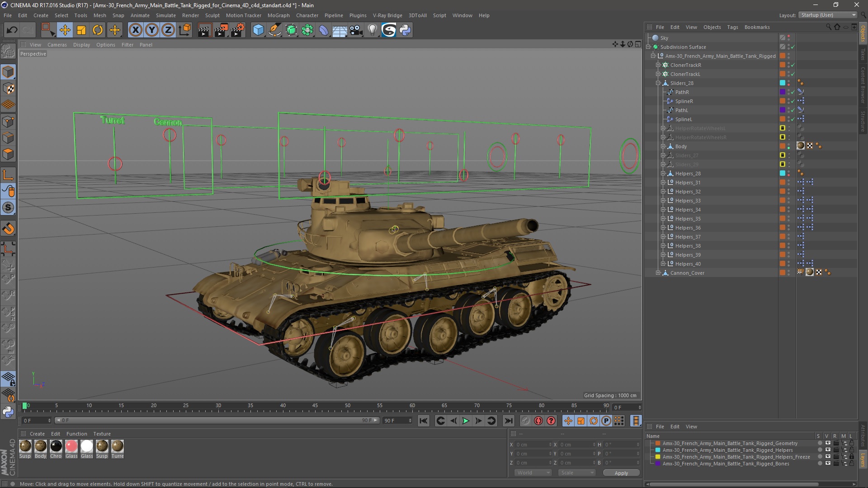Screen dimensions: 868x488
Task: Click yellow color swatch of Helpers_Freeze layer
Action: 658,457
